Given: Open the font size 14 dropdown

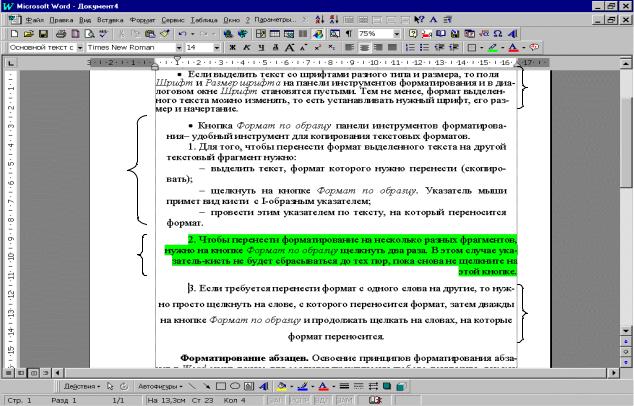Looking at the screenshot, I should point(217,48).
